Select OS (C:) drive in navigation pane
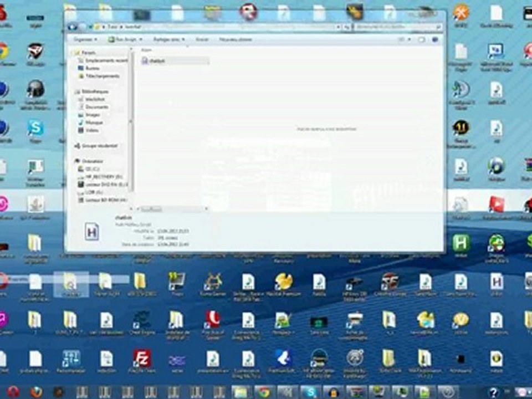The width and height of the screenshot is (532, 399). click(89, 169)
